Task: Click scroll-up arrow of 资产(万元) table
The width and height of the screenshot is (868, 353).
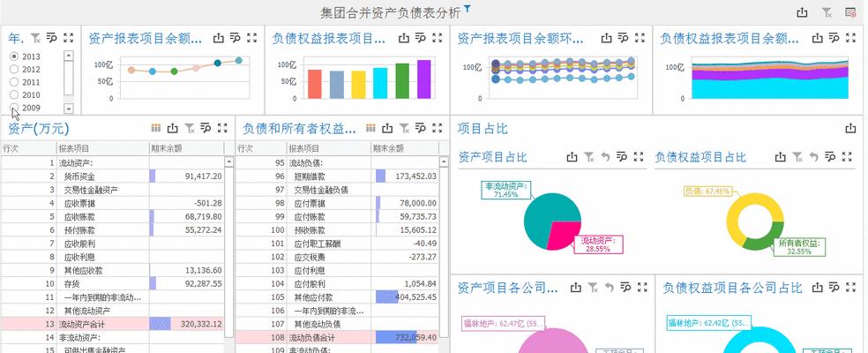Action: pos(228,161)
